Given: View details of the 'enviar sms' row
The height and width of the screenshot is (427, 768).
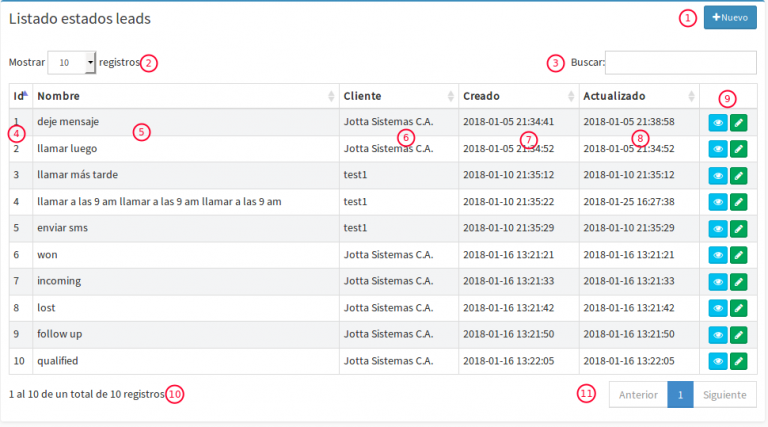Looking at the screenshot, I should point(718,228).
